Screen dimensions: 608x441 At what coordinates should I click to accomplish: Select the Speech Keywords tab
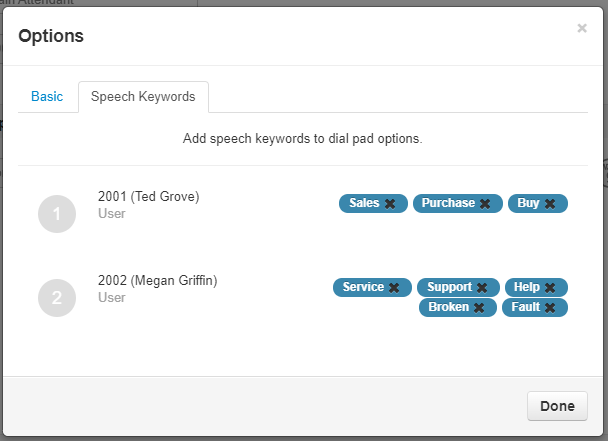[143, 97]
